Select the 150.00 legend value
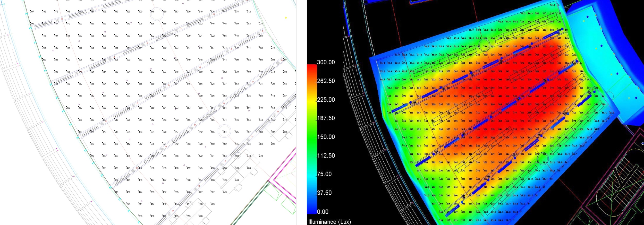 (326, 137)
